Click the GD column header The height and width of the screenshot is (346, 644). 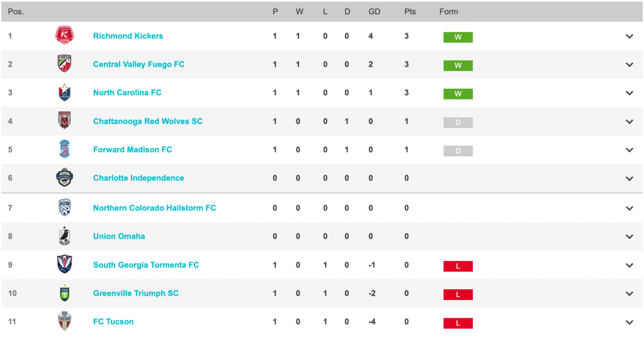pyautogui.click(x=374, y=11)
